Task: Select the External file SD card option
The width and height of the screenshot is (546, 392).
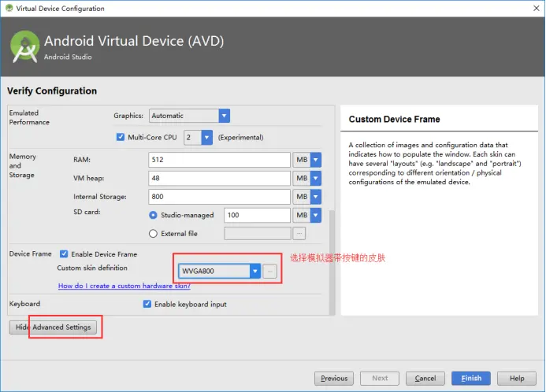Action: coord(153,234)
